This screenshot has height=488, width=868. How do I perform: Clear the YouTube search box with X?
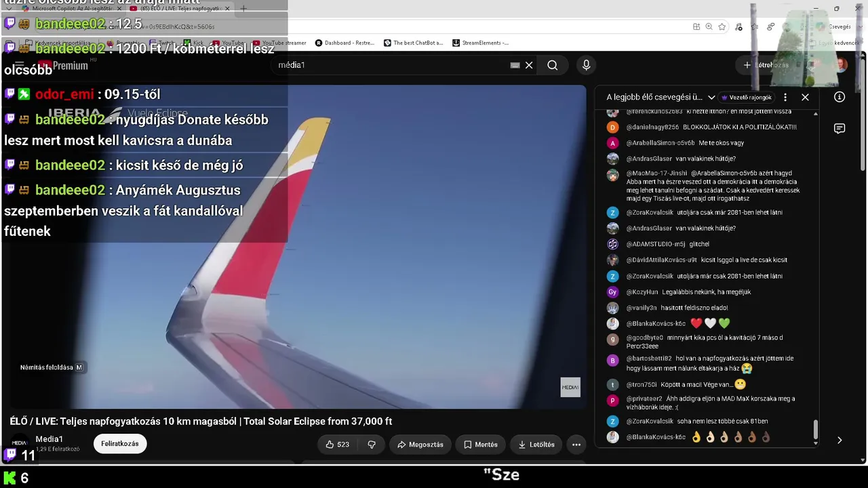(529, 65)
